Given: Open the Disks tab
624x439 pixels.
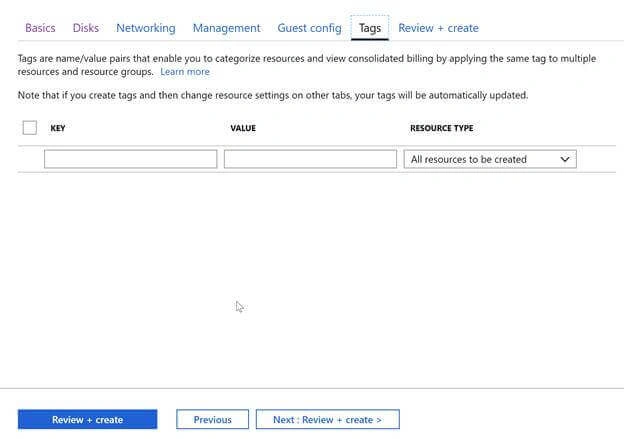Looking at the screenshot, I should pyautogui.click(x=86, y=28).
